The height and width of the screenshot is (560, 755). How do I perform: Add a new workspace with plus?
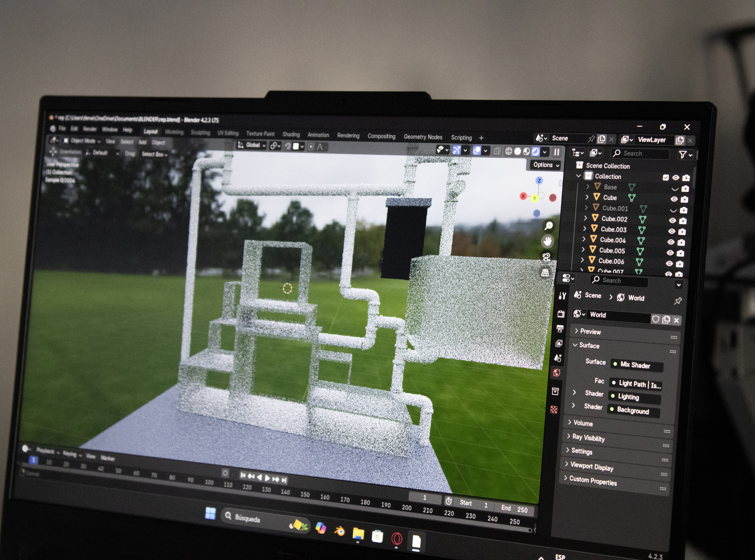(481, 138)
